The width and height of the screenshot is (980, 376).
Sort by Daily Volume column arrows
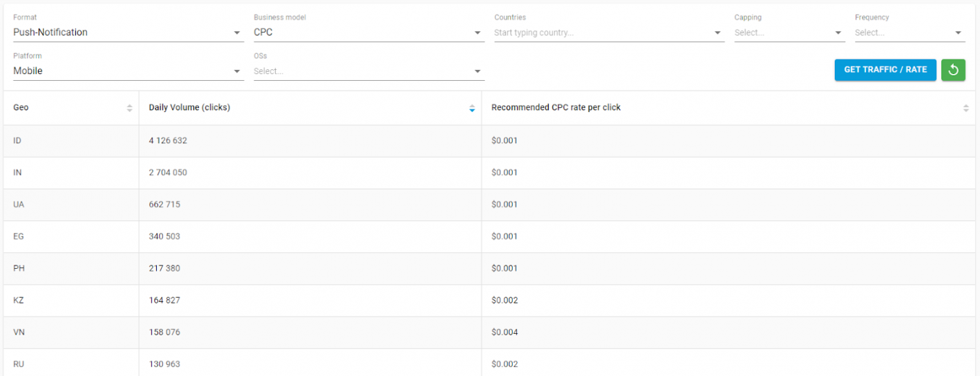[x=472, y=108]
